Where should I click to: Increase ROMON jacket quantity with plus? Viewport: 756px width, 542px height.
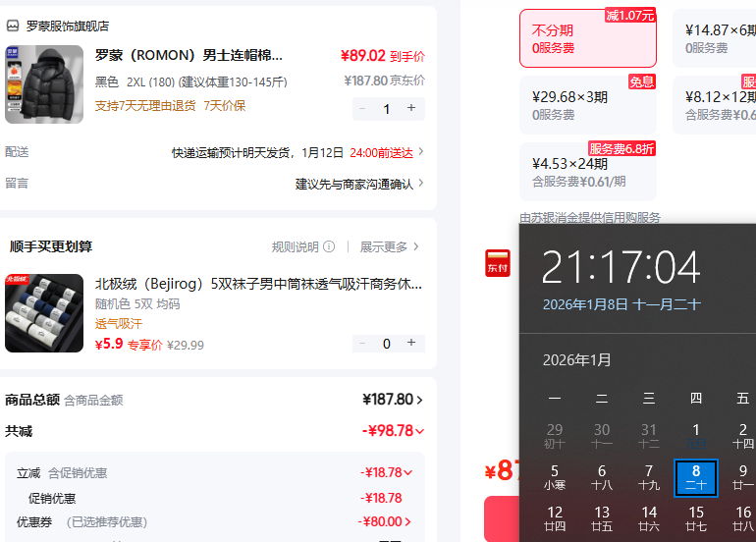point(411,108)
